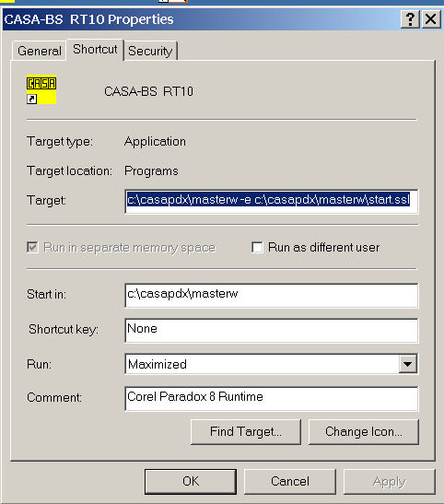Click the Apply button
This screenshot has width=444, height=504.
tap(390, 482)
